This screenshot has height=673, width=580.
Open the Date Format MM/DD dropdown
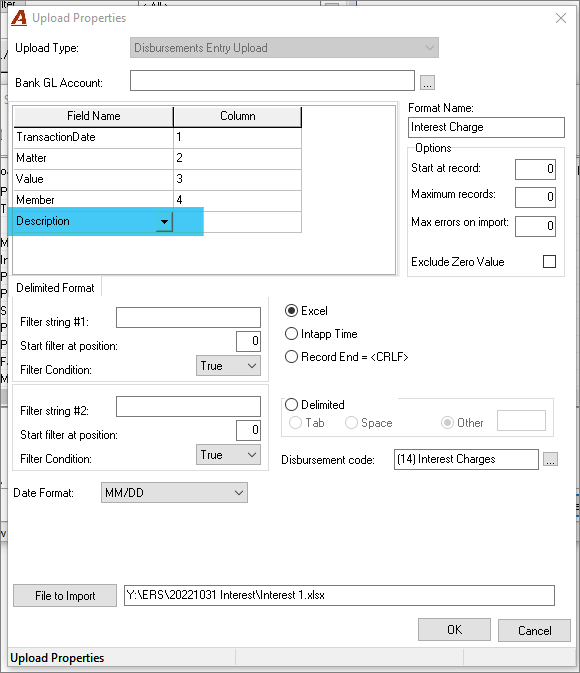click(x=174, y=493)
